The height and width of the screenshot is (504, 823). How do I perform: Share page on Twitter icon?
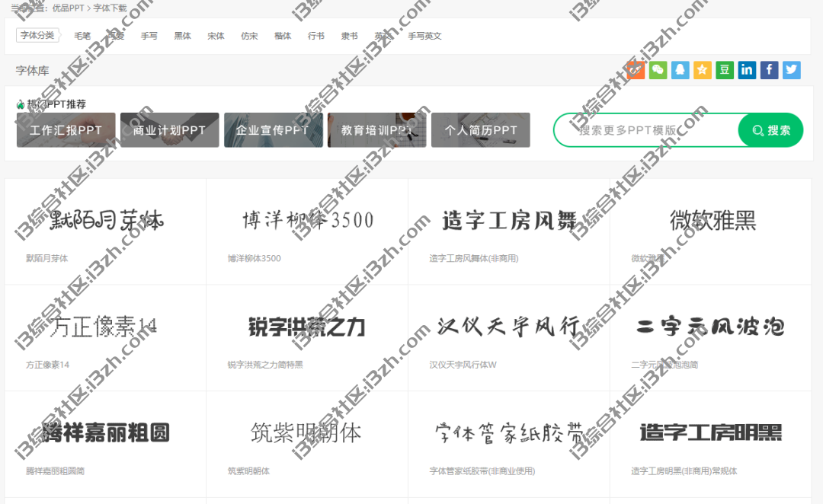(x=792, y=70)
